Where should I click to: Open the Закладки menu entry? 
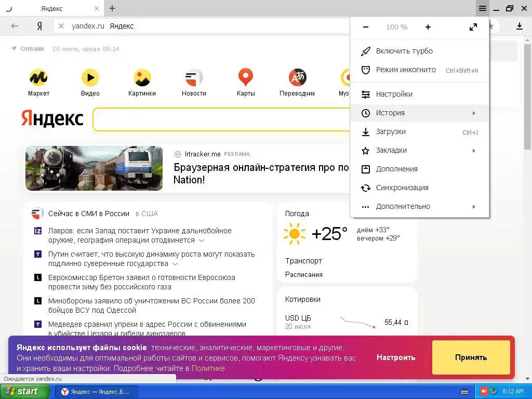tap(420, 150)
